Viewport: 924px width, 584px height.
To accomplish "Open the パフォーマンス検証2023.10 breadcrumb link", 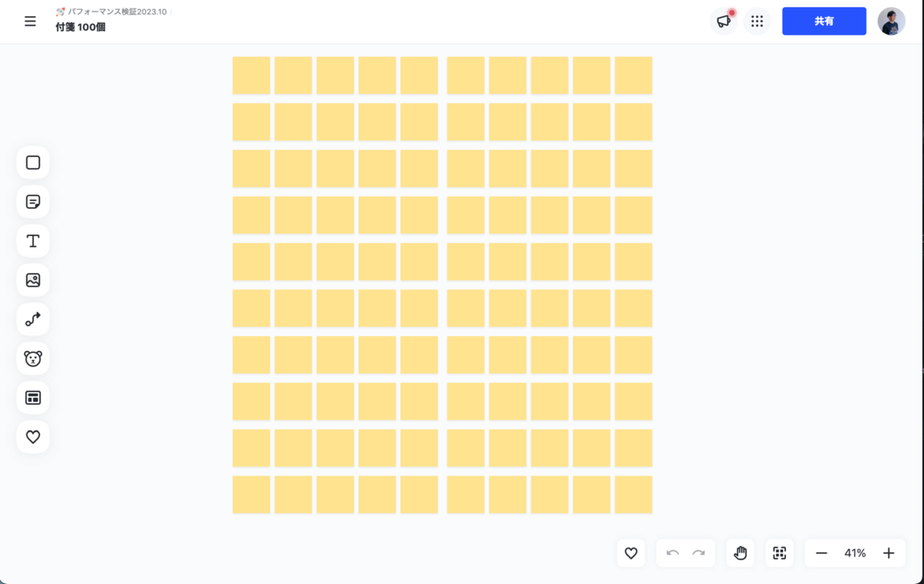I will pos(116,12).
